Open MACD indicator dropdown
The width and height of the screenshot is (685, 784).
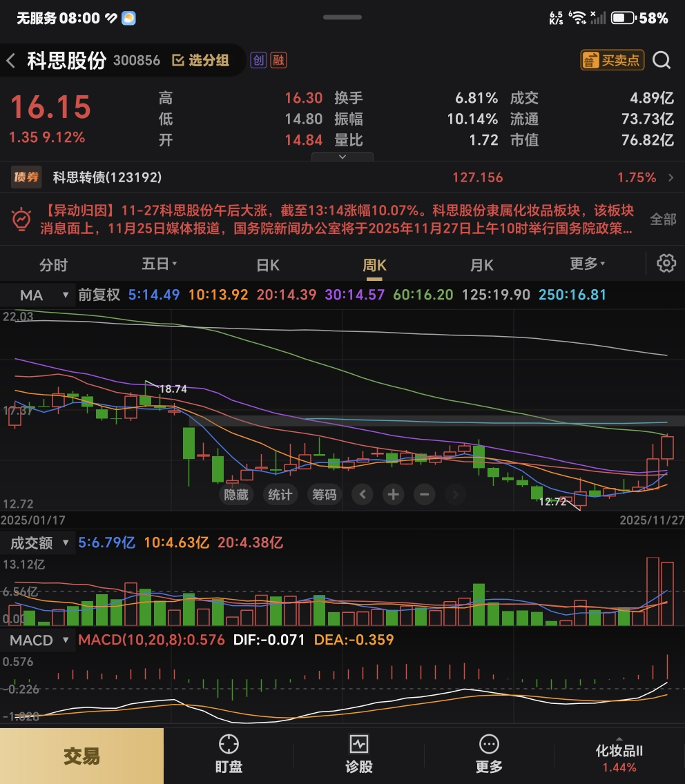click(x=39, y=640)
